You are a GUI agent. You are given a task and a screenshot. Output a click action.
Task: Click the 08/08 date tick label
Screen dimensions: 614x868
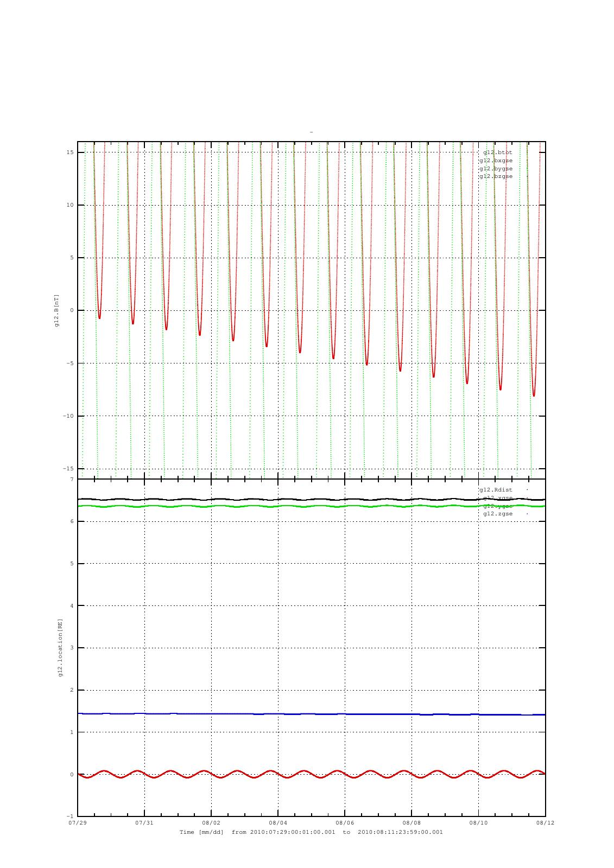(x=412, y=822)
